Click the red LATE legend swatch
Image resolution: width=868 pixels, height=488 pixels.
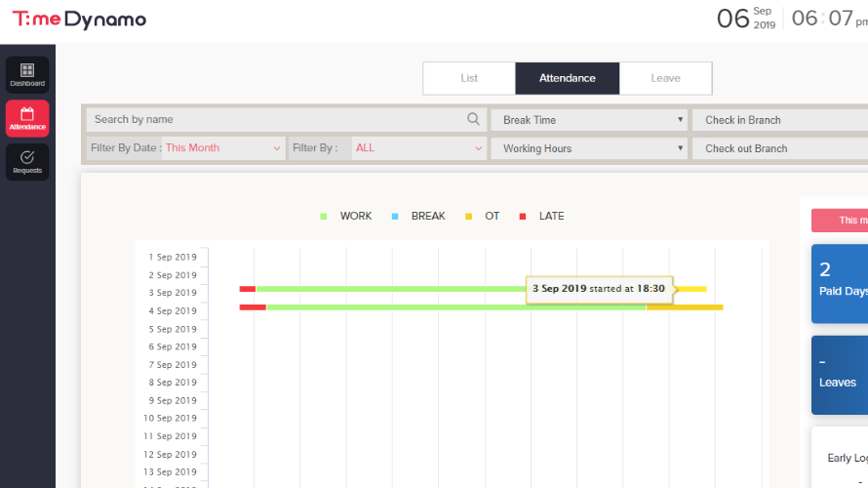pyautogui.click(x=523, y=216)
